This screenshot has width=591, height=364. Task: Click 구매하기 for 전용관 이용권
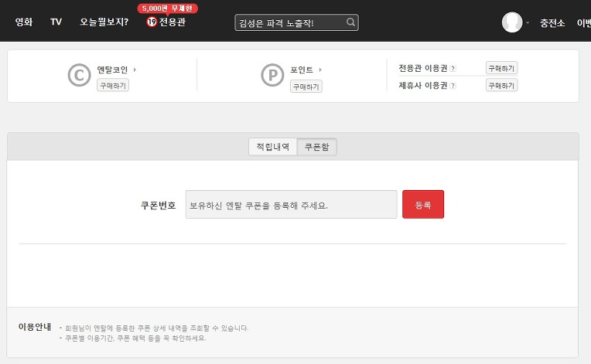click(x=501, y=68)
